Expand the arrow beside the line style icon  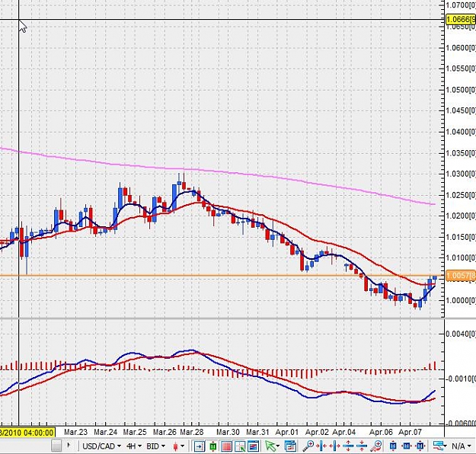446,446
